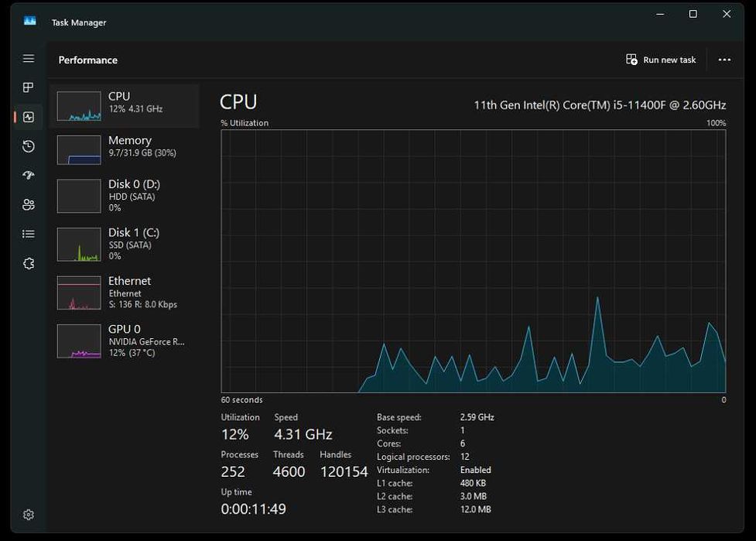Open the three-dot more options menu
756x541 pixels.
(x=724, y=60)
